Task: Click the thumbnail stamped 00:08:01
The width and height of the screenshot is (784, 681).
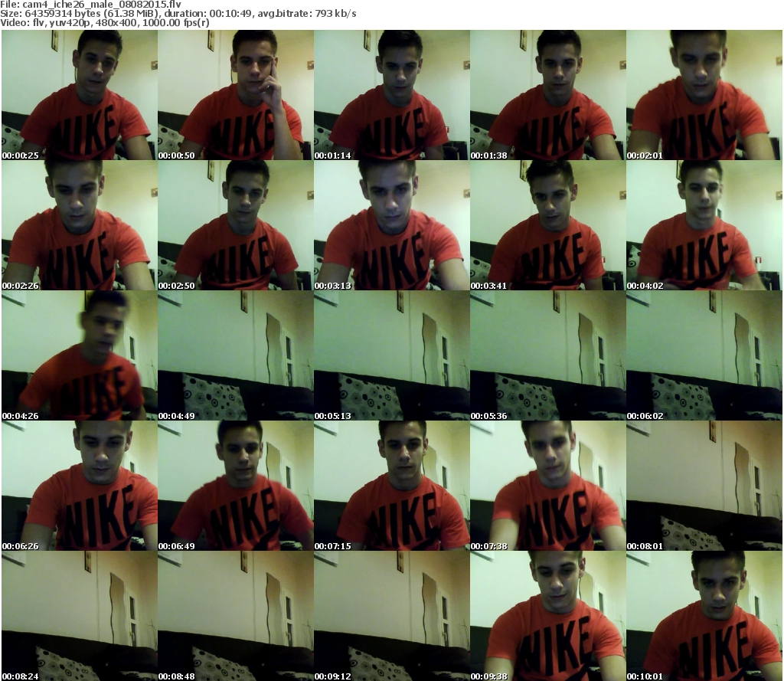Action: (704, 486)
